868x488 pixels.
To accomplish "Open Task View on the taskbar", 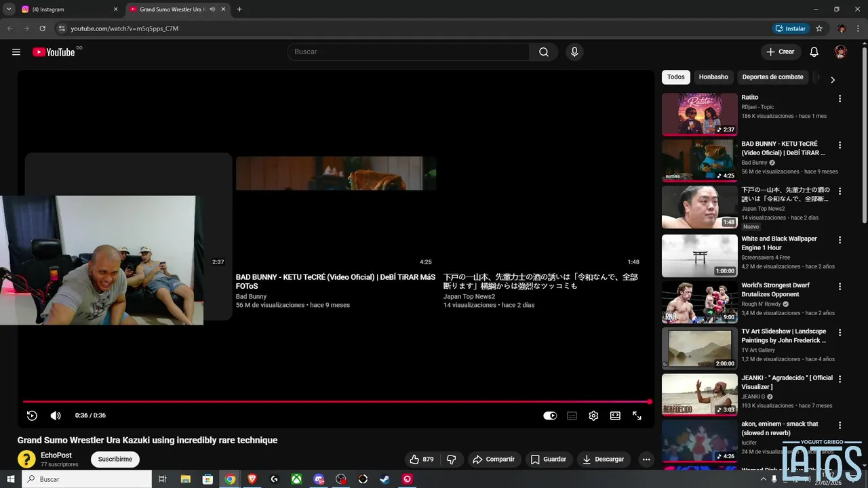I will (163, 479).
